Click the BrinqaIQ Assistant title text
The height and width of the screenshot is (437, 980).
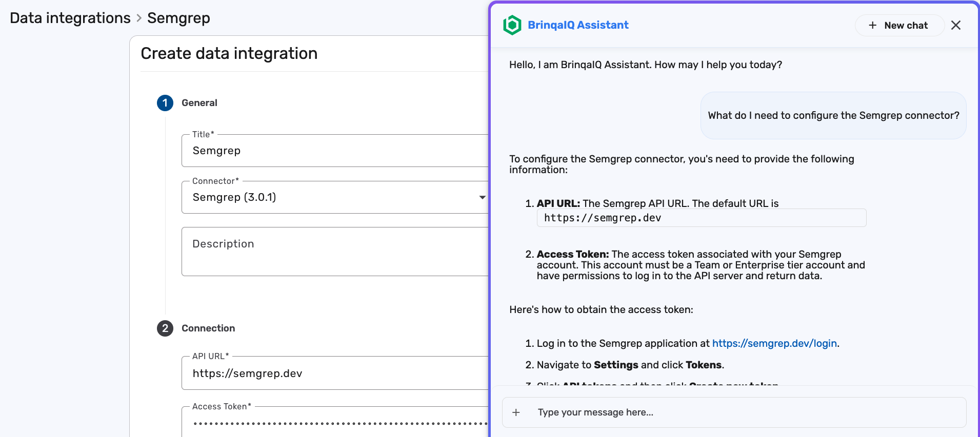[x=578, y=25]
